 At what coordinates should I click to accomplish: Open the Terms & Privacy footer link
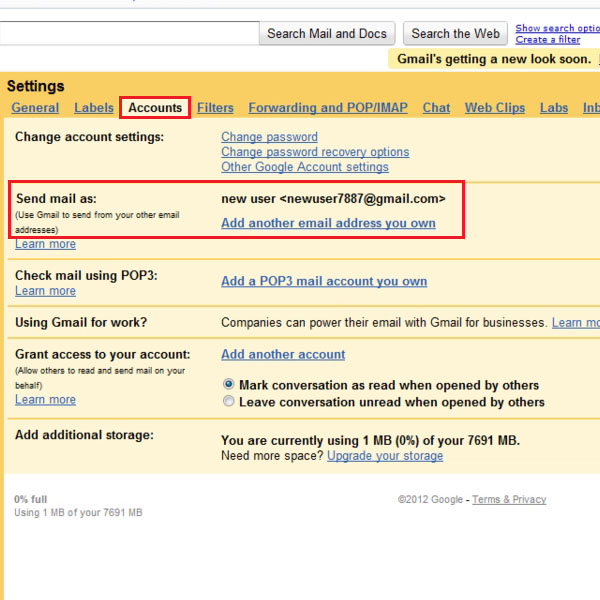(x=509, y=500)
